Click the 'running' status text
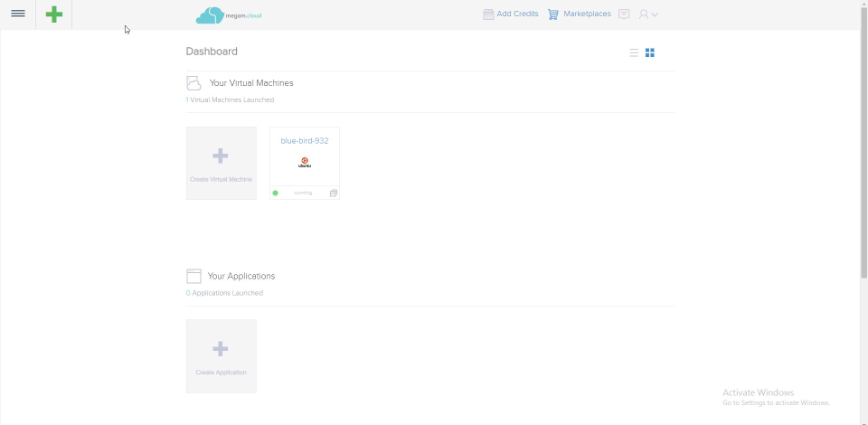Viewport: 868px width, 425px height. [x=304, y=194]
